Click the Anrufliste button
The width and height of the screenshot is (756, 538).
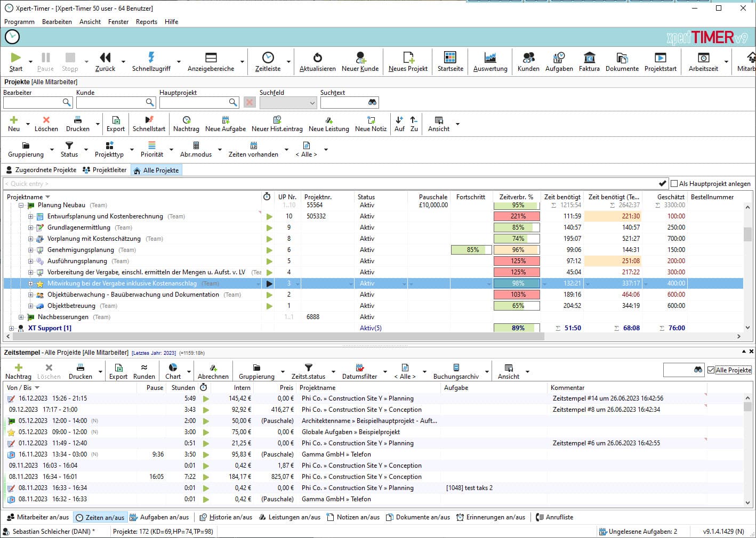tap(555, 517)
